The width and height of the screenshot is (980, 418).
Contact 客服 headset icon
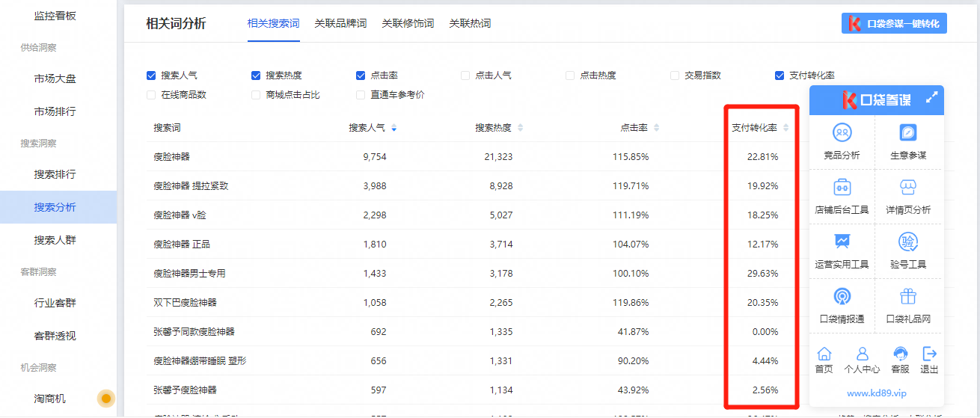[x=901, y=354]
